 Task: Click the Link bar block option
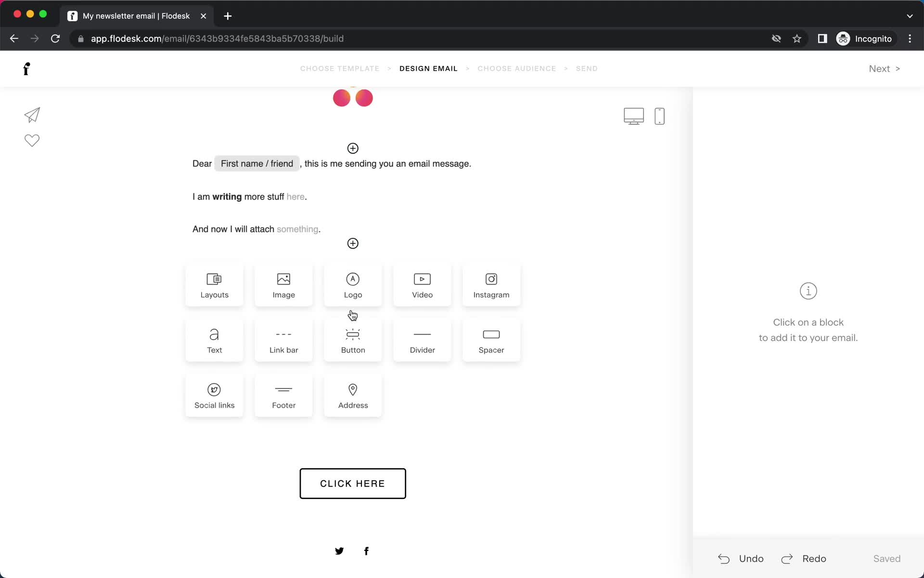[x=283, y=340]
